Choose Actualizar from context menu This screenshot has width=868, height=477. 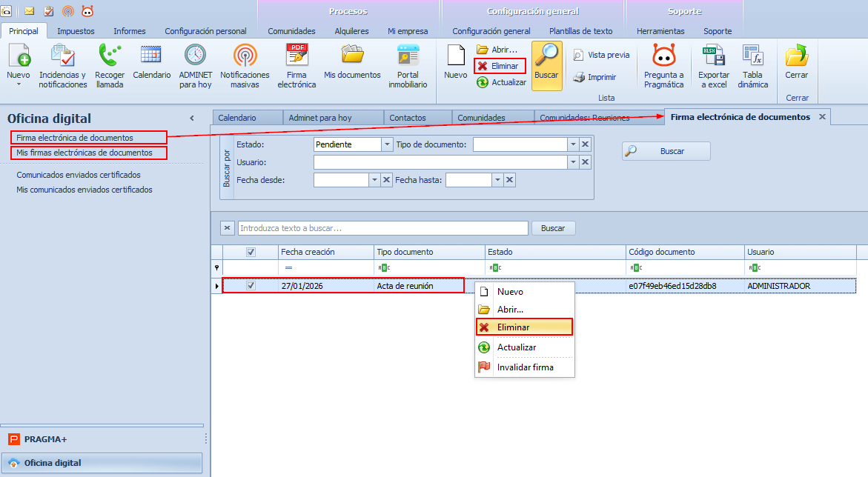pos(524,347)
